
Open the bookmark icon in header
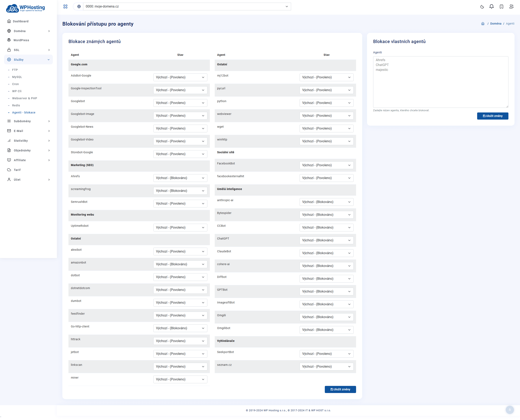click(501, 6)
